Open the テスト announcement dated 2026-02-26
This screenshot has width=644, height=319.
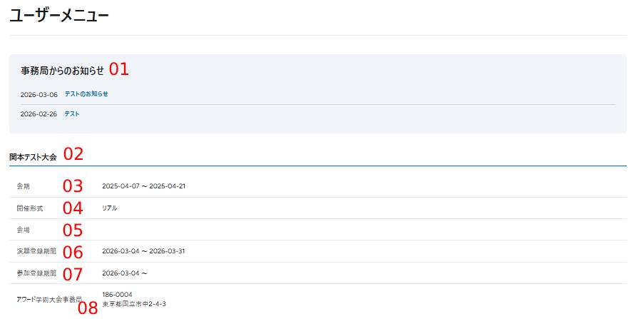click(72, 114)
